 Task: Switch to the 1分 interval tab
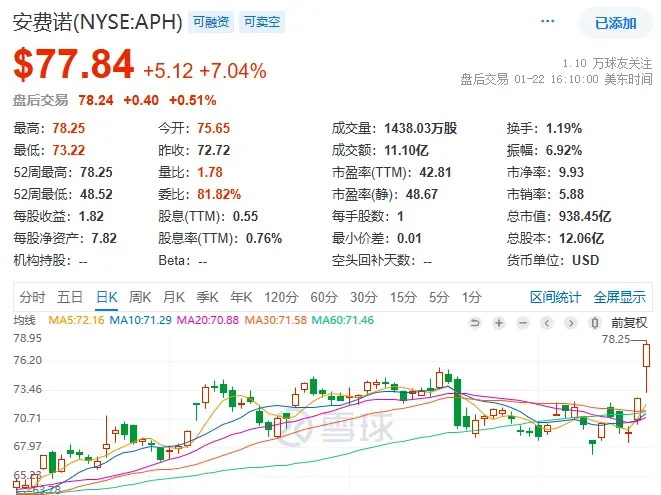point(471,297)
